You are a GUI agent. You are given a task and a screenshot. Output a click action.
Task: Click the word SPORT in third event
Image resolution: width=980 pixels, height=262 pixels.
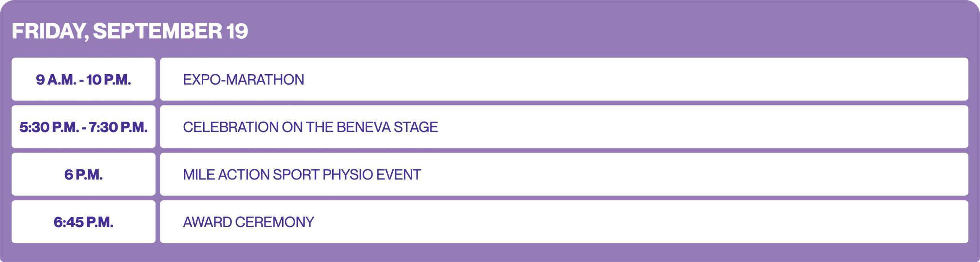[296, 174]
